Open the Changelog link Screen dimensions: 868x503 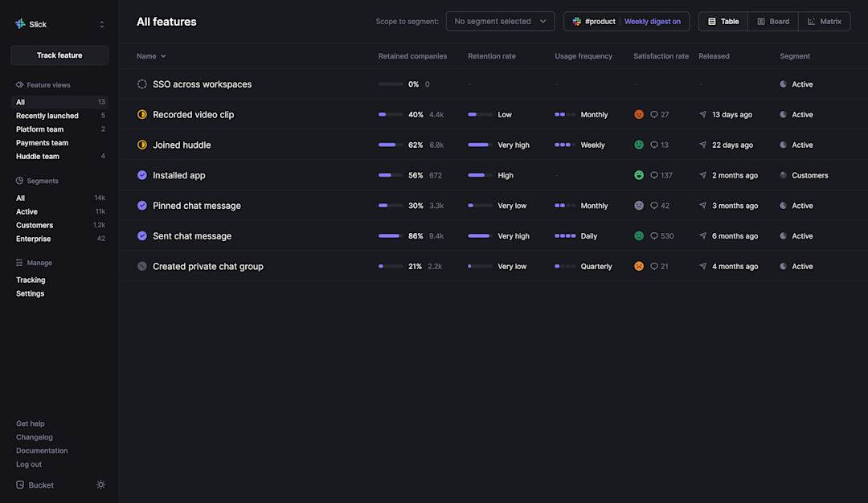35,437
